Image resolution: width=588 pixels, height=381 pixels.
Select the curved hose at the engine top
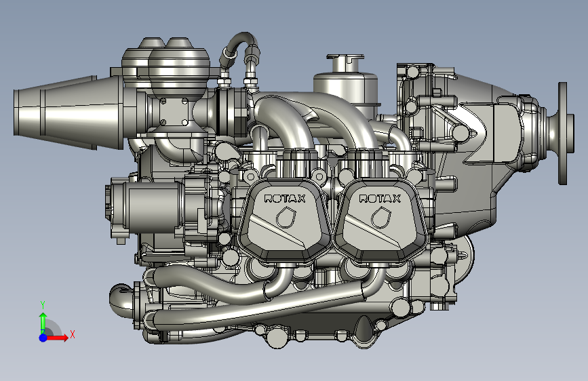239,48
